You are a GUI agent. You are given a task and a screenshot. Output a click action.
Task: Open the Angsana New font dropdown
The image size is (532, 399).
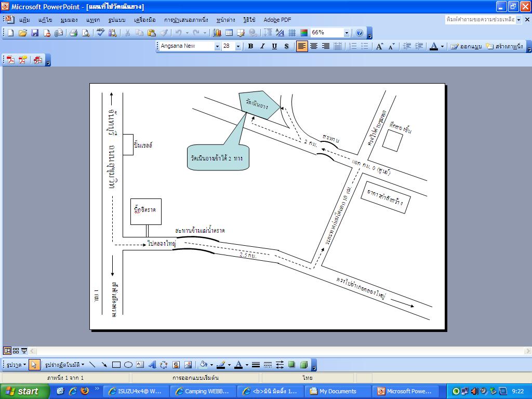tap(217, 46)
